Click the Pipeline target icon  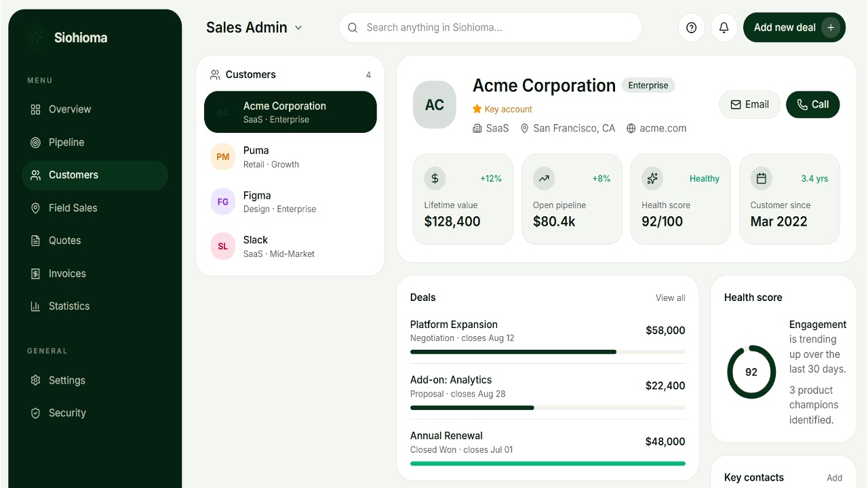[x=35, y=142]
